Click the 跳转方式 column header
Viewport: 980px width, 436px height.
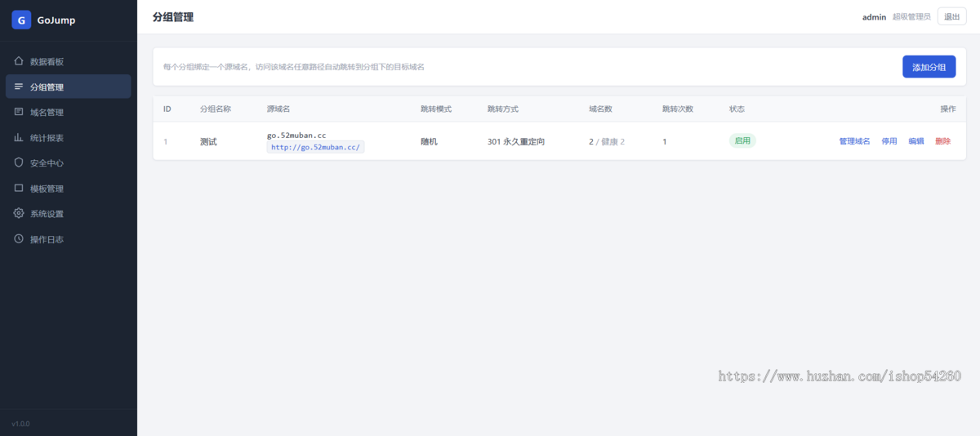tap(503, 109)
